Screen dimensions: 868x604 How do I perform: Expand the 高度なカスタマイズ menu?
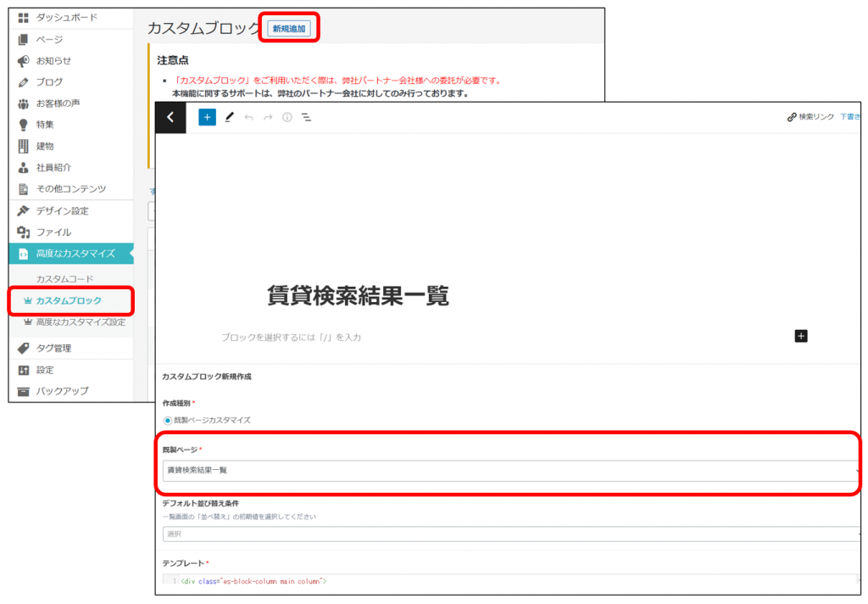[x=75, y=253]
